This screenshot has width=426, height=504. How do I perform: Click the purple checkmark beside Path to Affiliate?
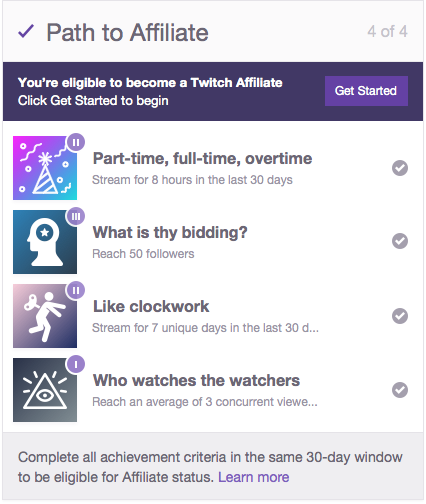pos(26,32)
